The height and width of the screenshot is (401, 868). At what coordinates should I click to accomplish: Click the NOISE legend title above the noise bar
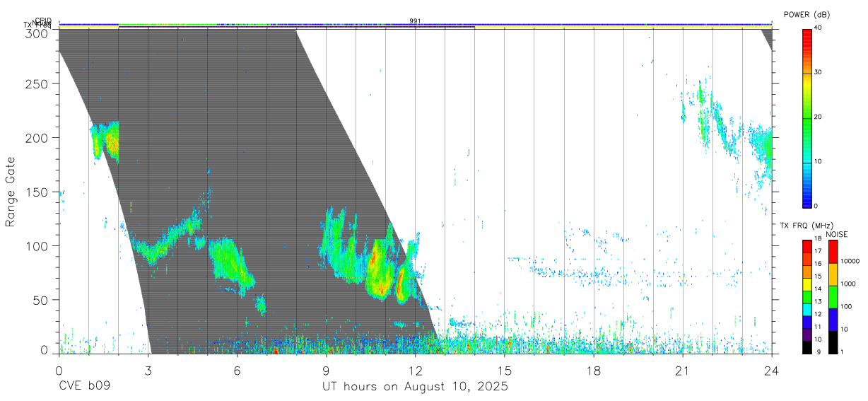[836, 234]
